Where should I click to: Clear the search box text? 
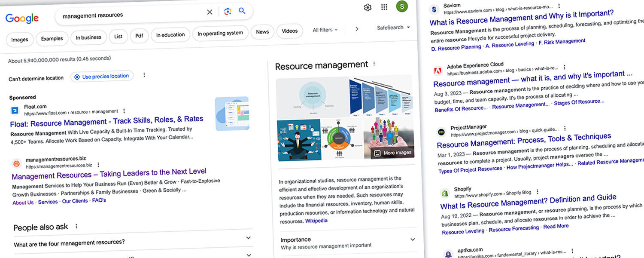tap(210, 12)
